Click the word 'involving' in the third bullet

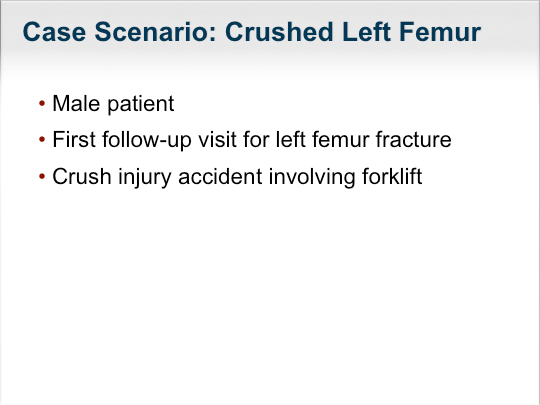click(312, 177)
